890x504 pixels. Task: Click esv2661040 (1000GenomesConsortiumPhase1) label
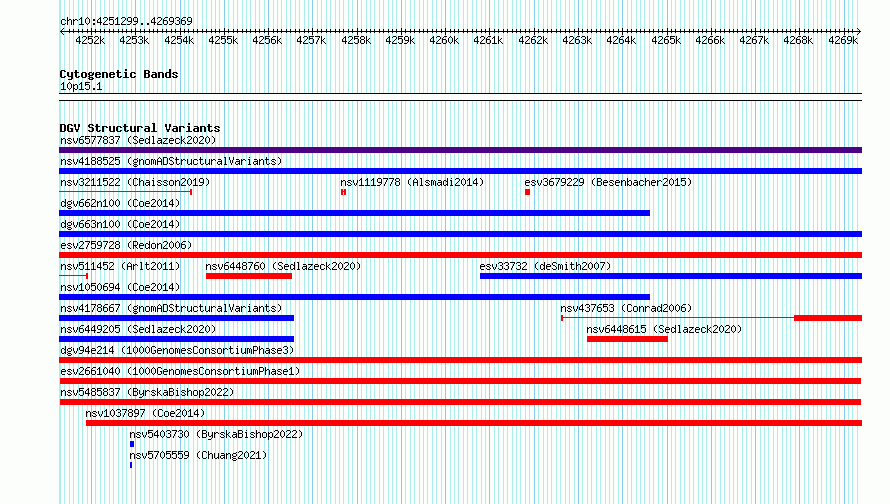pos(180,371)
